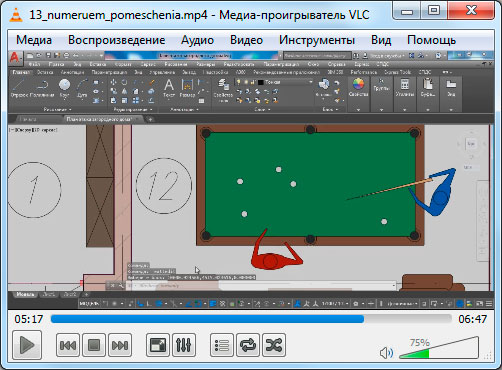Open the Воспроизведение menu
The image size is (502, 370).
[117, 40]
